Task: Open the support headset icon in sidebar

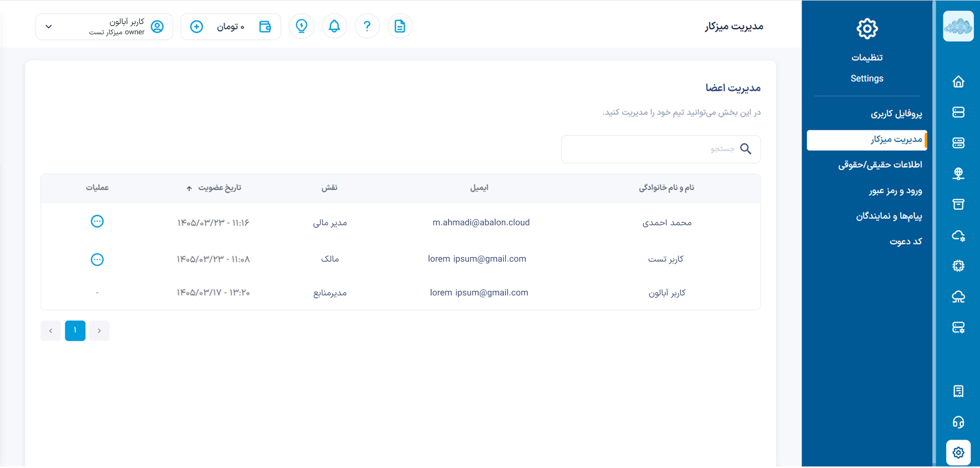Action: tap(958, 422)
